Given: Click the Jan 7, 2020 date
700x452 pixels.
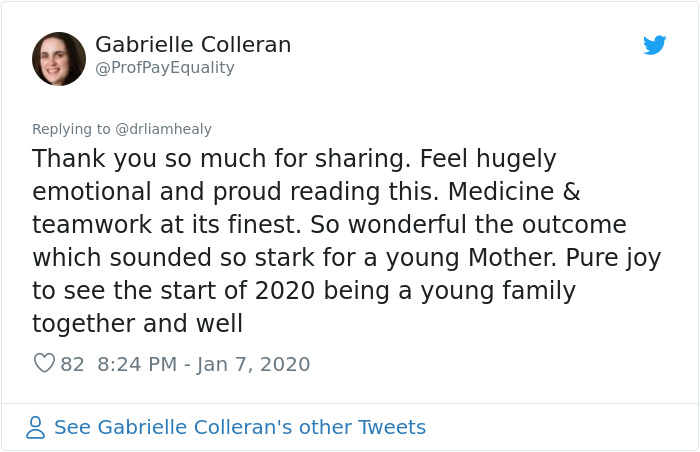Looking at the screenshot, I should click(253, 364).
